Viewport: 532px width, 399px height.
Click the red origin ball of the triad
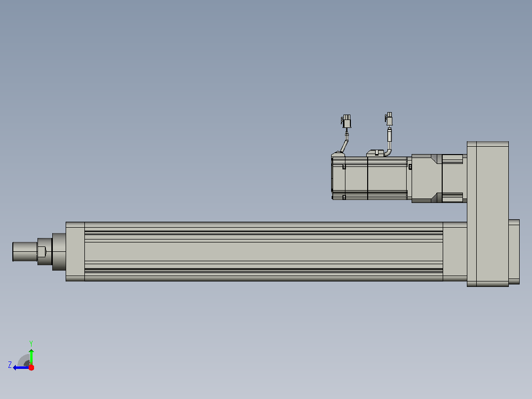[31, 367]
